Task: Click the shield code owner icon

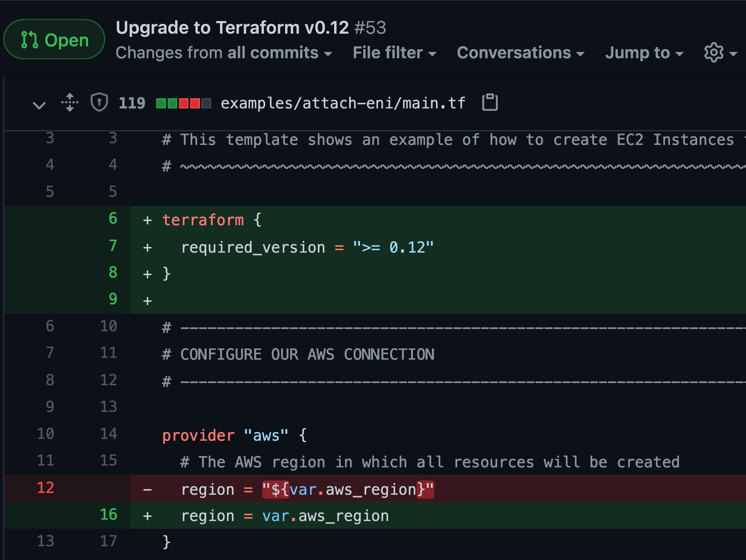Action: click(99, 102)
